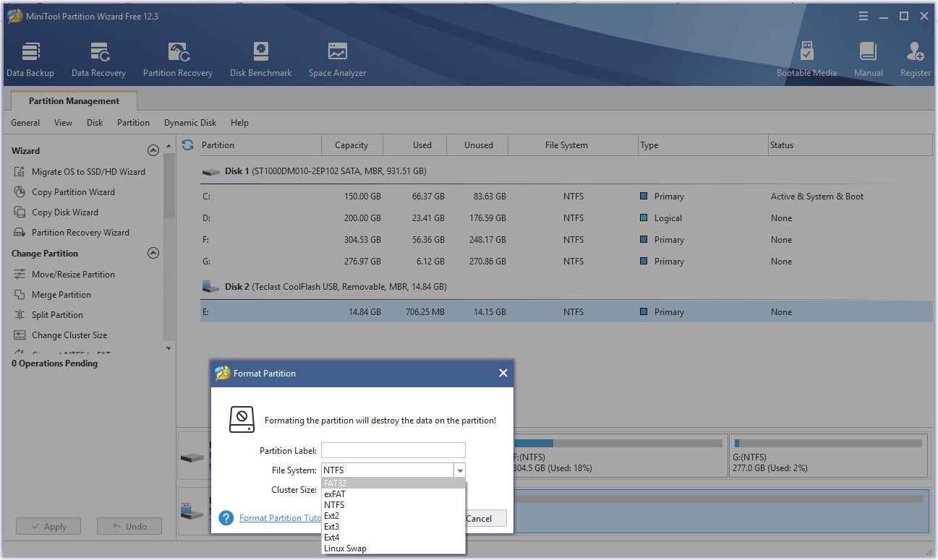Close the Format Partition dialog
This screenshot has width=938, height=560.
click(x=503, y=374)
